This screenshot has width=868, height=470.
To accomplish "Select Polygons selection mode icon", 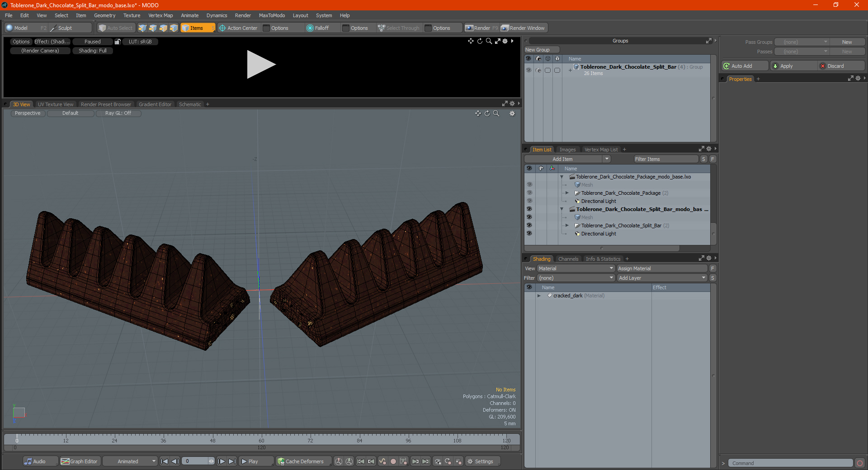I will [163, 28].
